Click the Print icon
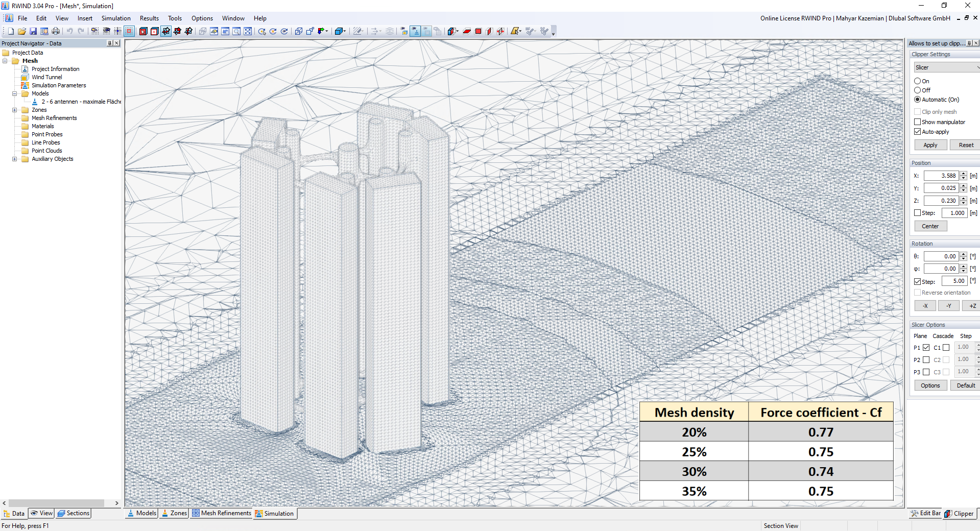Image resolution: width=980 pixels, height=531 pixels. coord(55,31)
